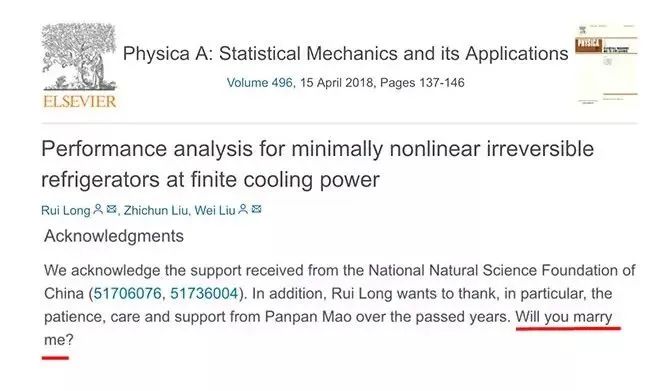Click the Pages 137-146 text
The height and width of the screenshot is (391, 669).
tap(422, 82)
